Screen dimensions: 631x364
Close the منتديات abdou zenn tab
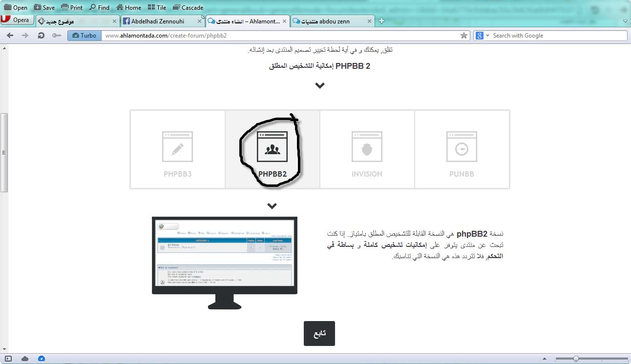[x=369, y=21]
